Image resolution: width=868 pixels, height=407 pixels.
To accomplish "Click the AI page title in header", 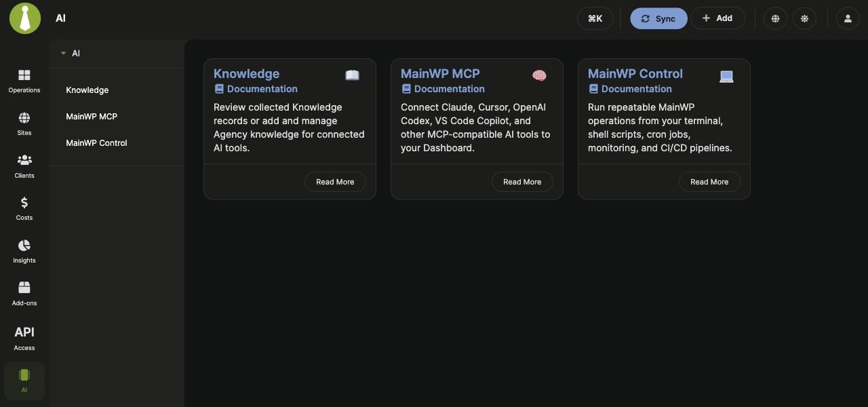I will [60, 18].
